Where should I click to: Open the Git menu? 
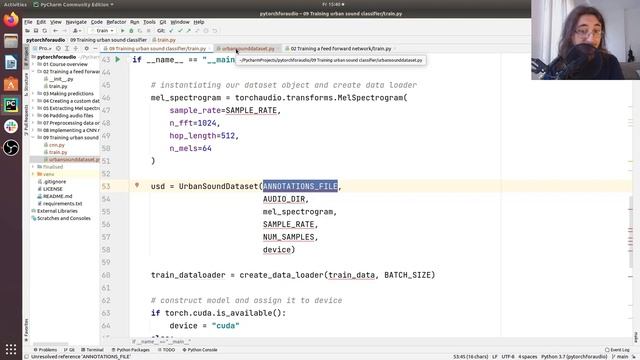pos(163,22)
